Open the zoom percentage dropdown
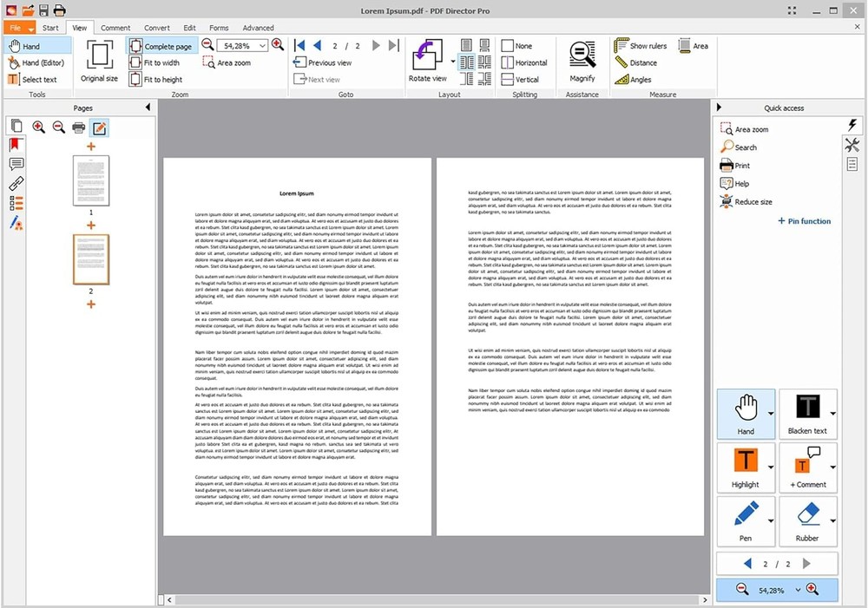The width and height of the screenshot is (868, 608). click(x=262, y=45)
